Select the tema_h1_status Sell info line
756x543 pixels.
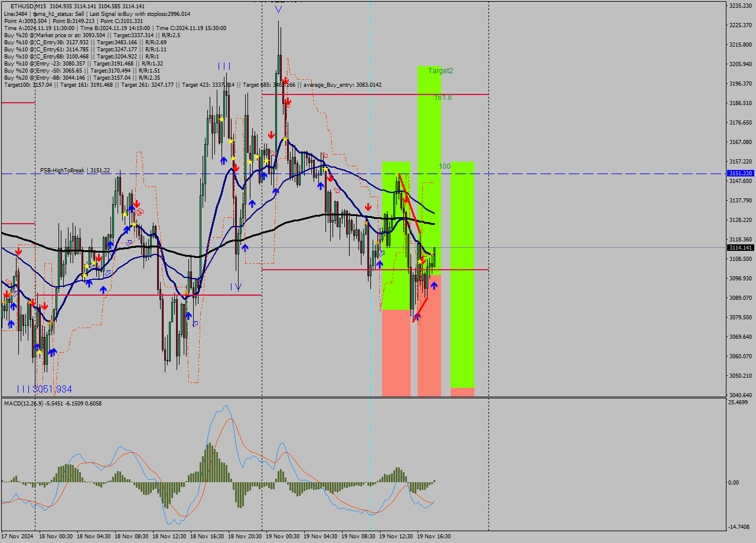coord(97,14)
